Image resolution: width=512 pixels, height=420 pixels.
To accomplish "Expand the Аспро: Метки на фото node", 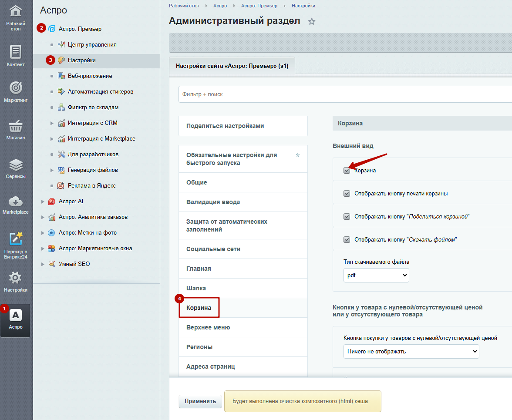I will (43, 233).
